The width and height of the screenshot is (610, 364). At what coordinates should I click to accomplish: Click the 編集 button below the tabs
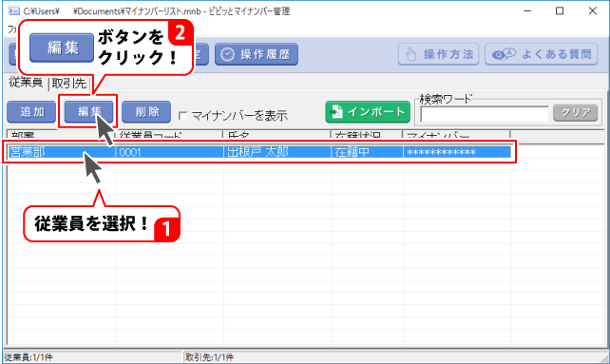(x=89, y=112)
